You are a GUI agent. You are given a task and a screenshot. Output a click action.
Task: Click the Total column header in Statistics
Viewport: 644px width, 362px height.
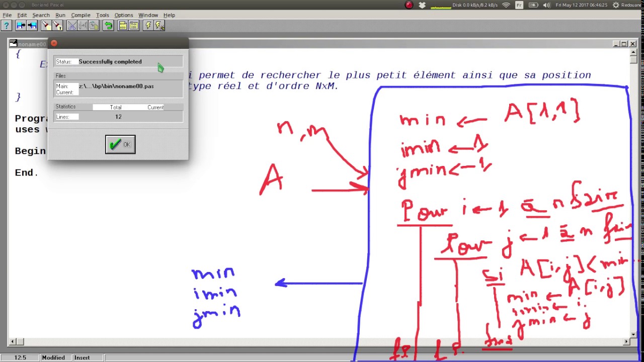[116, 107]
